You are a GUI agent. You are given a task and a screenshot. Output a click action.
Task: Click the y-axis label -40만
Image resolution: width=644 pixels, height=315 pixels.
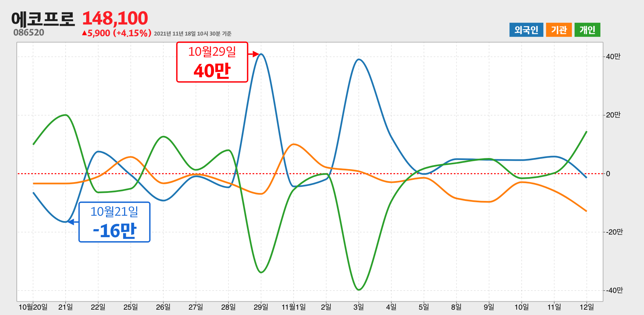point(614,290)
